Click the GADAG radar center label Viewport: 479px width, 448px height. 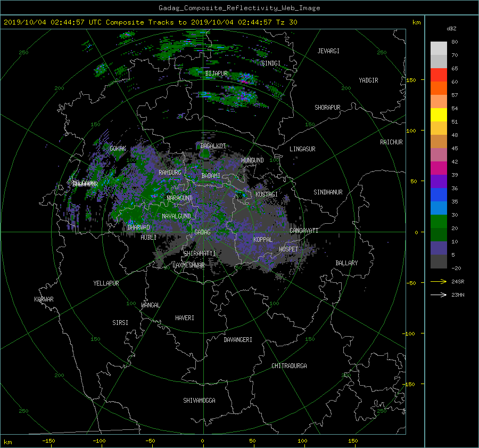tap(202, 232)
